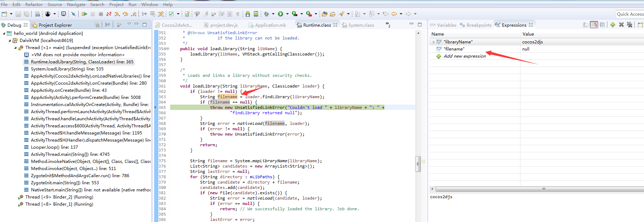Click the green Run launch icon
Screen dimensions: 644x222
click(281, 14)
